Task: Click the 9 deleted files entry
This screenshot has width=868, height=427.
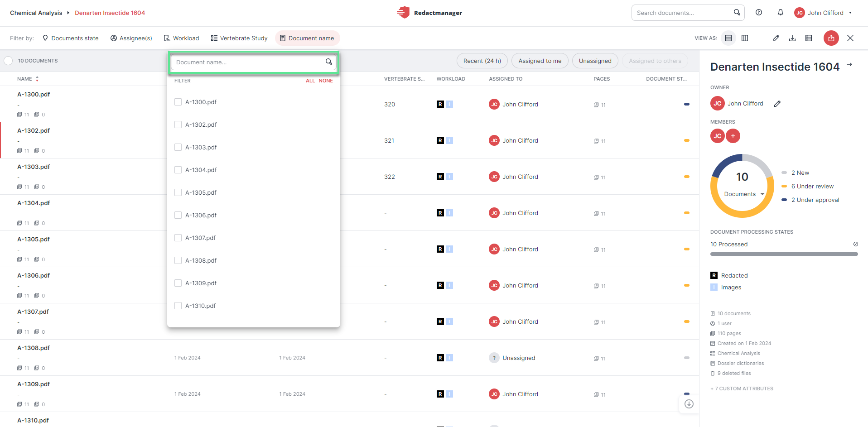Action: coord(731,373)
